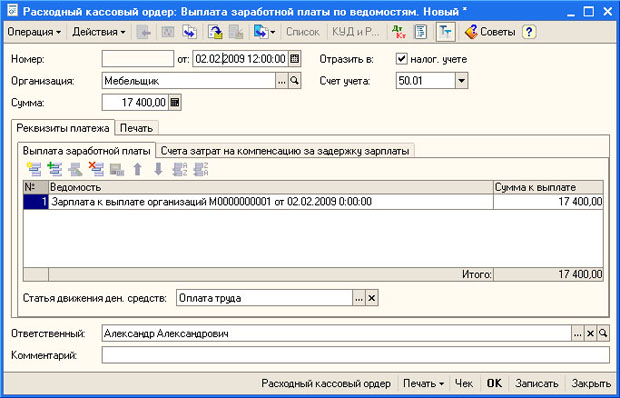Switch to the Печать tab
Screen dimensions: 620x398
(136, 128)
